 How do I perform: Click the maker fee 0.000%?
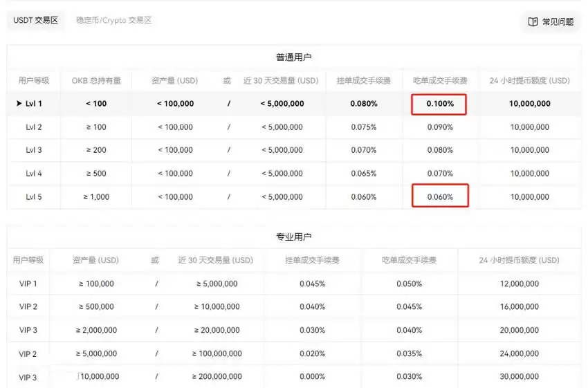[313, 376]
